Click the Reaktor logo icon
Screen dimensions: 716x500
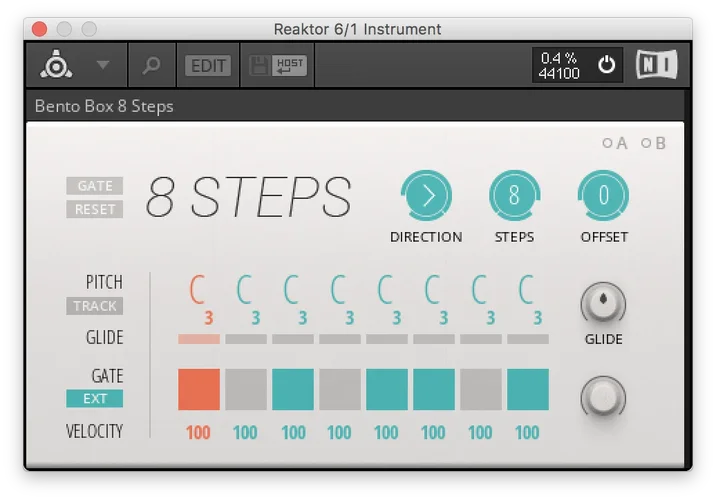pyautogui.click(x=56, y=64)
